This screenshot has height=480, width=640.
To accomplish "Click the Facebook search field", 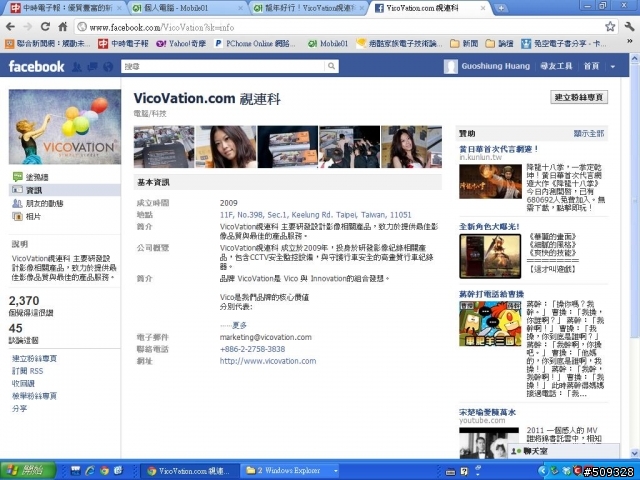I will (223, 66).
